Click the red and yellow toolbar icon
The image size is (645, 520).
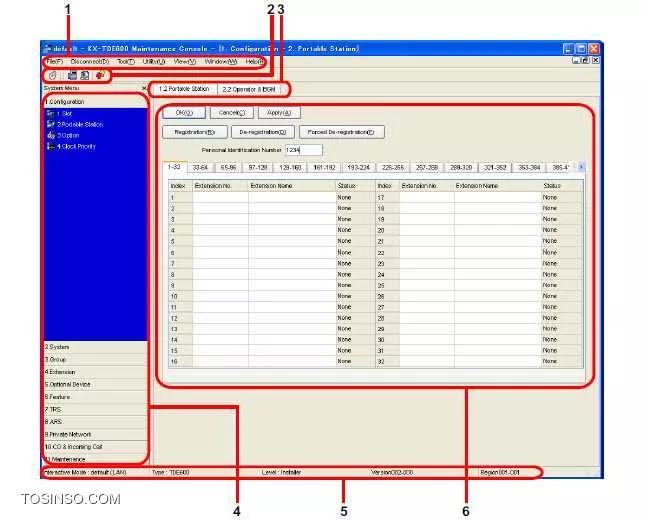[x=100, y=75]
